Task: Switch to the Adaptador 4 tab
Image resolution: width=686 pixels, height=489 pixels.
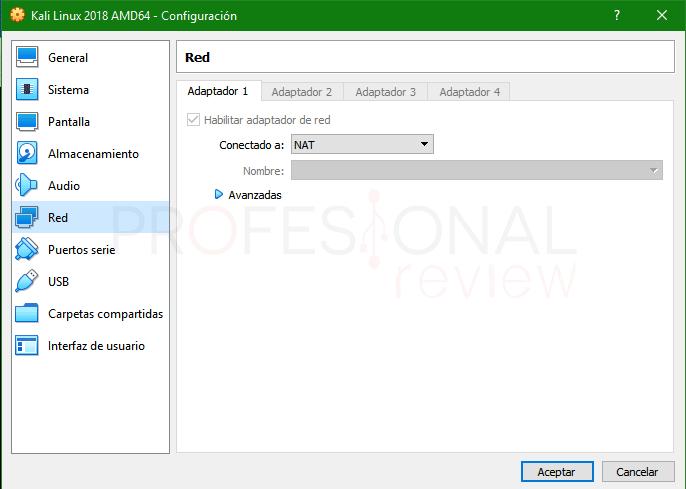Action: (469, 92)
